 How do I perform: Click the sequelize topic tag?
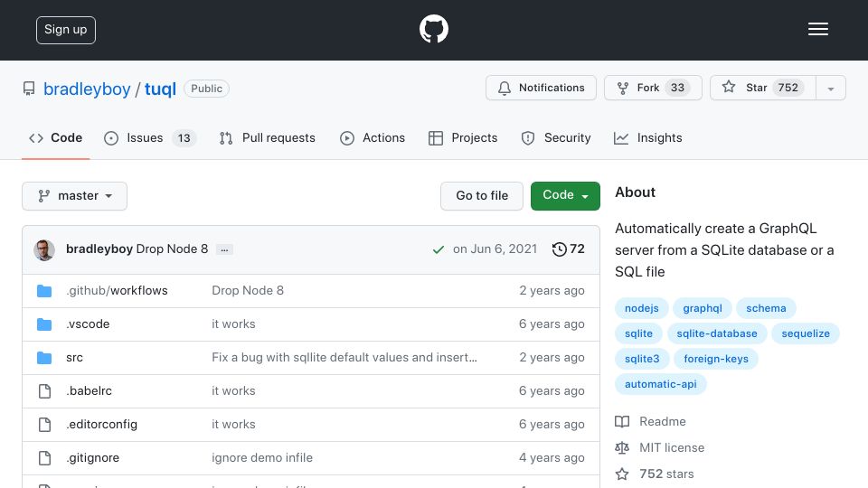pyautogui.click(x=806, y=333)
